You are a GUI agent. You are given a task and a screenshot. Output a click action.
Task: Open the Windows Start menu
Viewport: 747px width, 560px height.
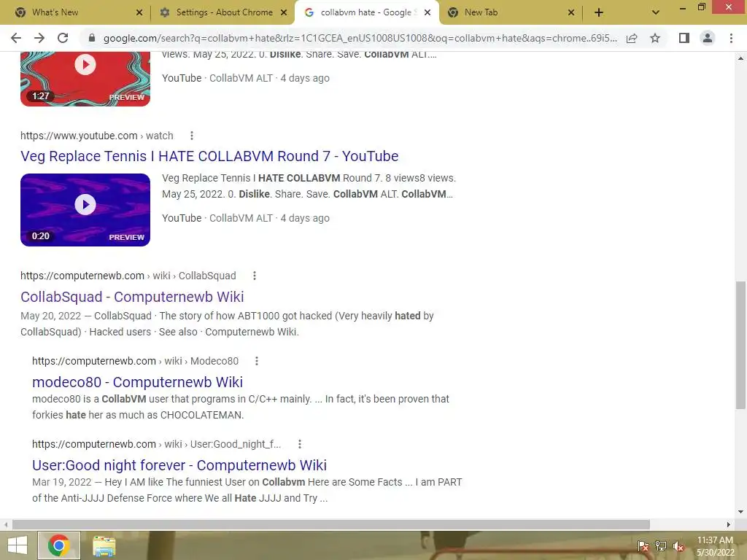coord(18,545)
